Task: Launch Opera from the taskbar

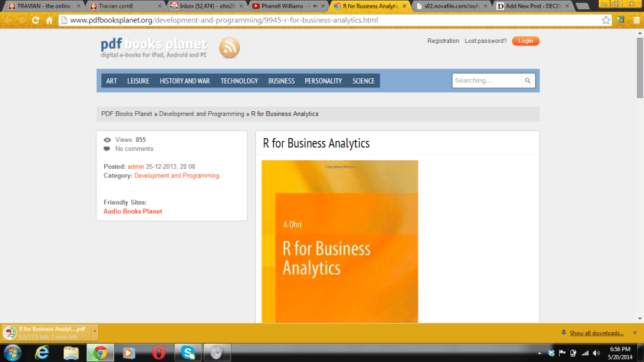Action: (x=158, y=352)
